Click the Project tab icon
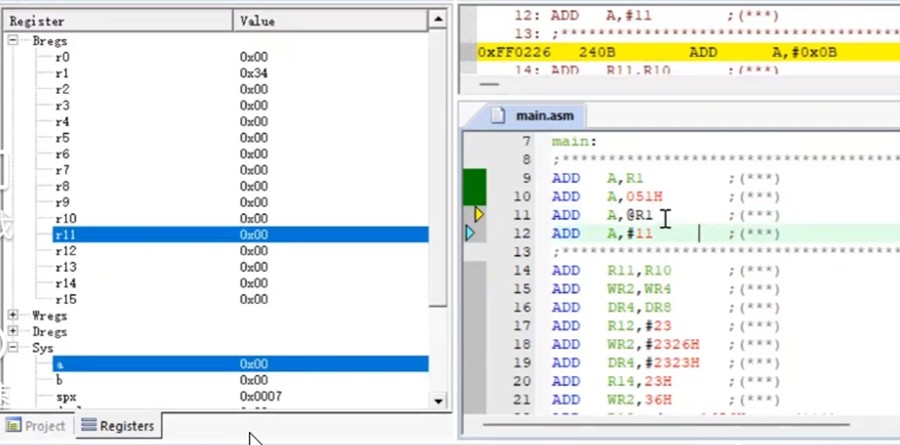 14,426
